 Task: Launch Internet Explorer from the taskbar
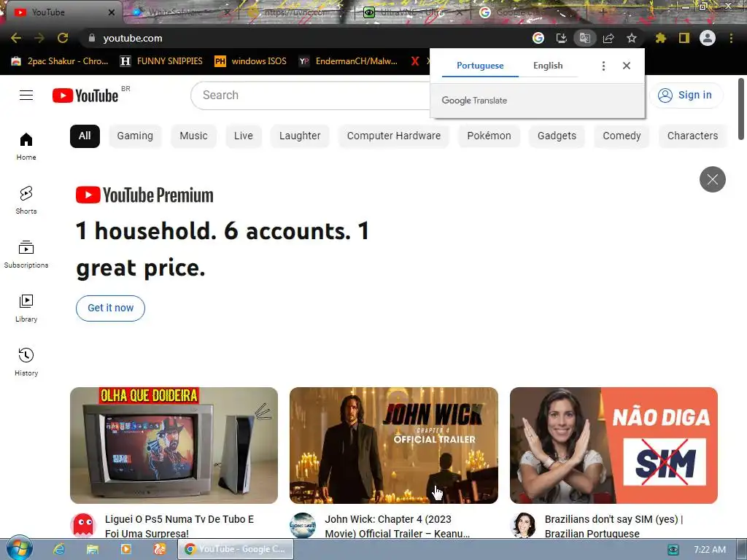click(59, 549)
